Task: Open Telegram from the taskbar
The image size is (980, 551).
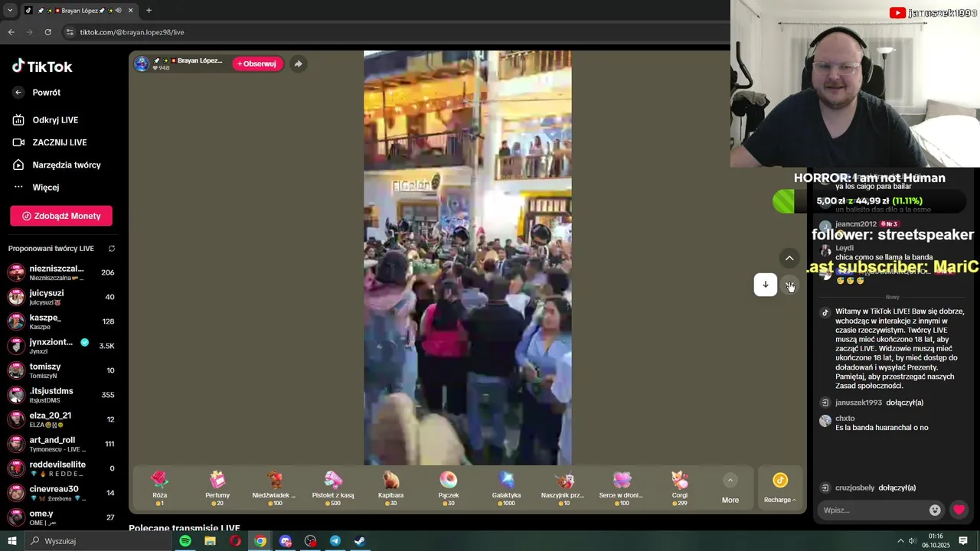Action: click(x=335, y=541)
